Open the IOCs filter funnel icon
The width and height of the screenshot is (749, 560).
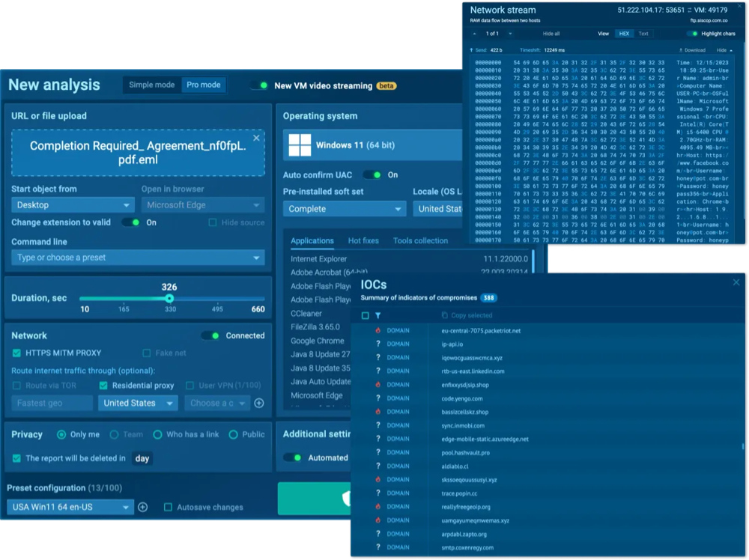click(377, 315)
